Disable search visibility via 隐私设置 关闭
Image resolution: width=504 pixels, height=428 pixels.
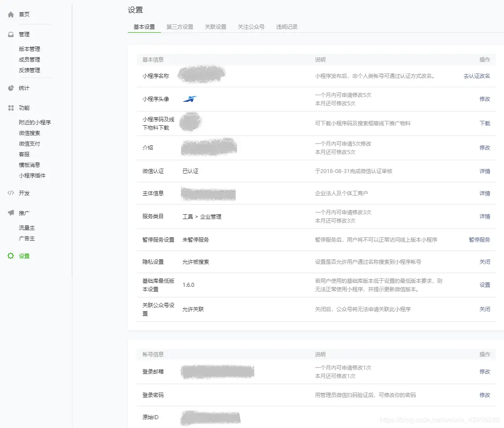click(x=485, y=262)
